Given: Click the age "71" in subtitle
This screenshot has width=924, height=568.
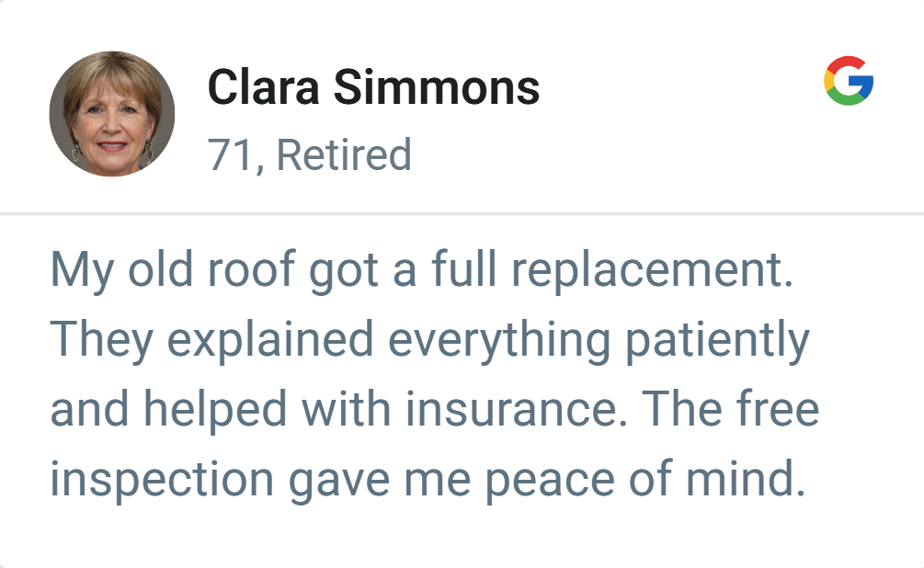Looking at the screenshot, I should [229, 155].
